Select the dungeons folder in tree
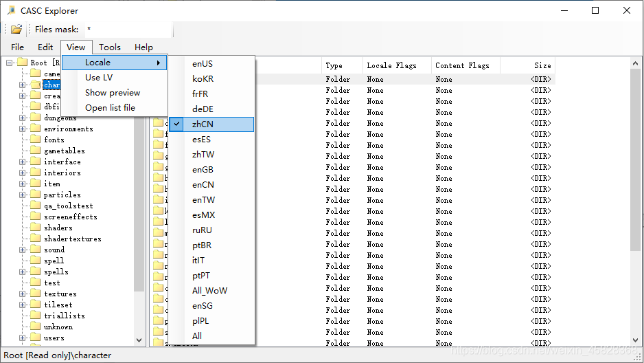Viewport: 644px width, 363px height. pos(60,118)
